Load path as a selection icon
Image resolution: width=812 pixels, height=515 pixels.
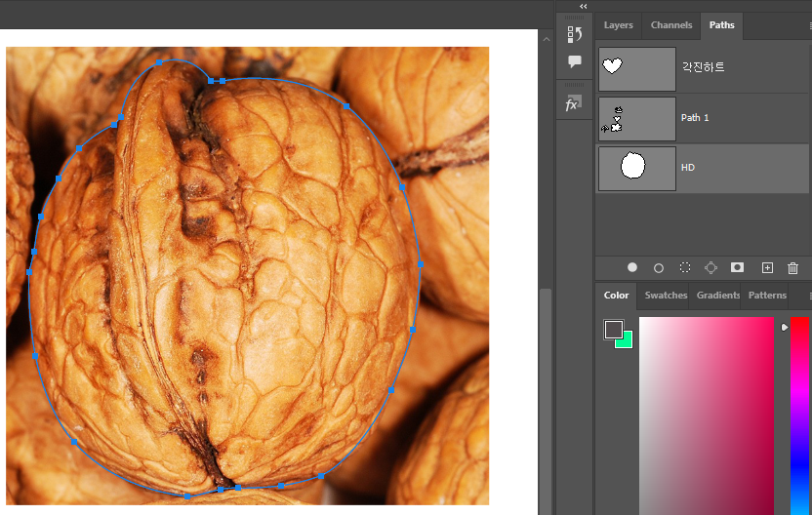click(685, 267)
